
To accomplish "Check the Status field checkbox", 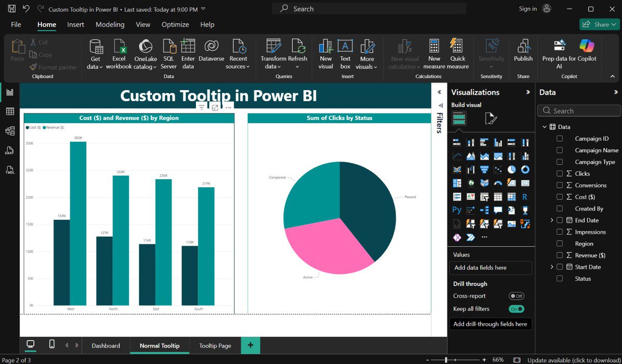I will click(559, 279).
